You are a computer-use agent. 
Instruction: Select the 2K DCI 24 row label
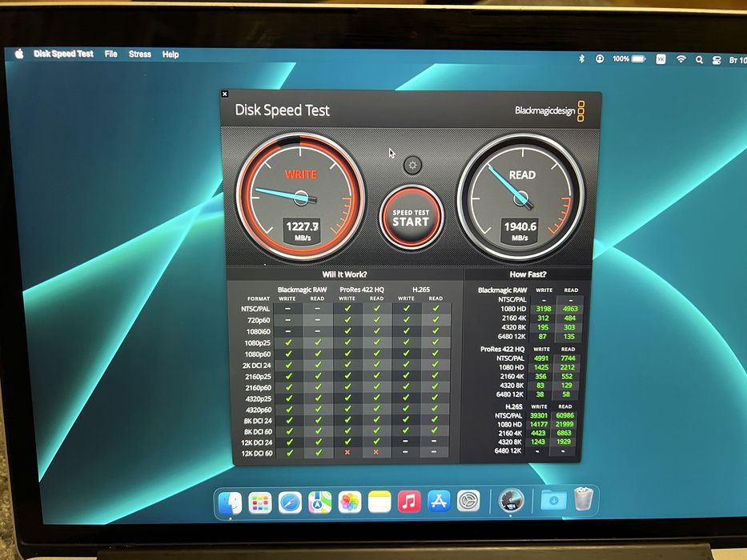coord(256,366)
